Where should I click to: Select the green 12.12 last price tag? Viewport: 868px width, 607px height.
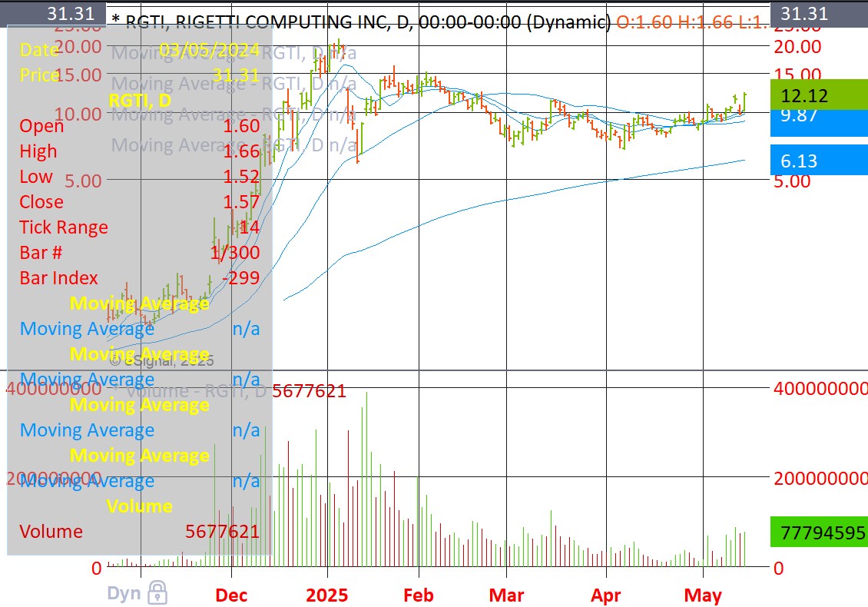click(x=819, y=95)
